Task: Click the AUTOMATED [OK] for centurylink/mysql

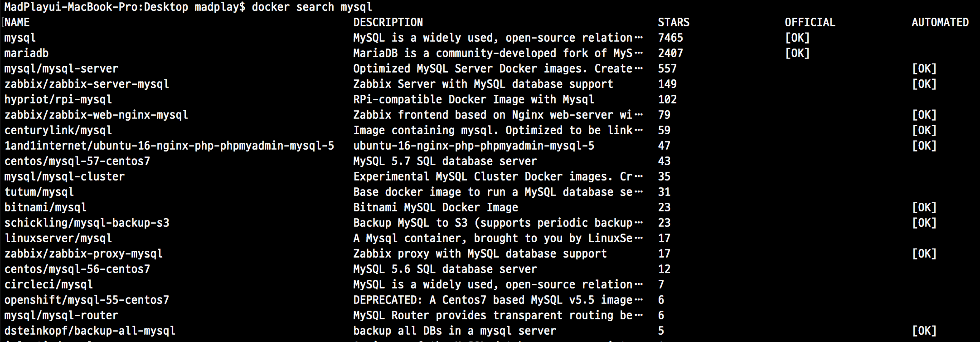Action: [924, 130]
